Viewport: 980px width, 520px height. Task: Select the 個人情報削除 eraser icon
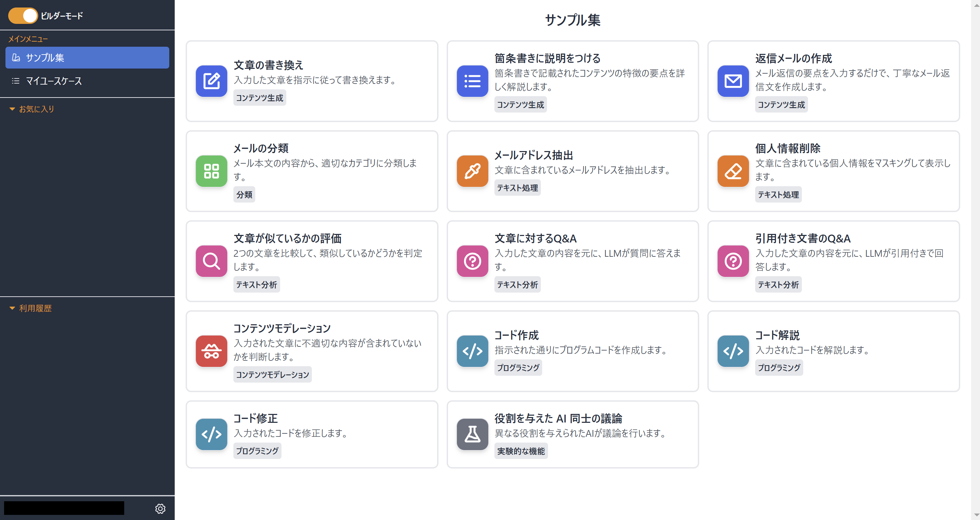[x=733, y=171]
